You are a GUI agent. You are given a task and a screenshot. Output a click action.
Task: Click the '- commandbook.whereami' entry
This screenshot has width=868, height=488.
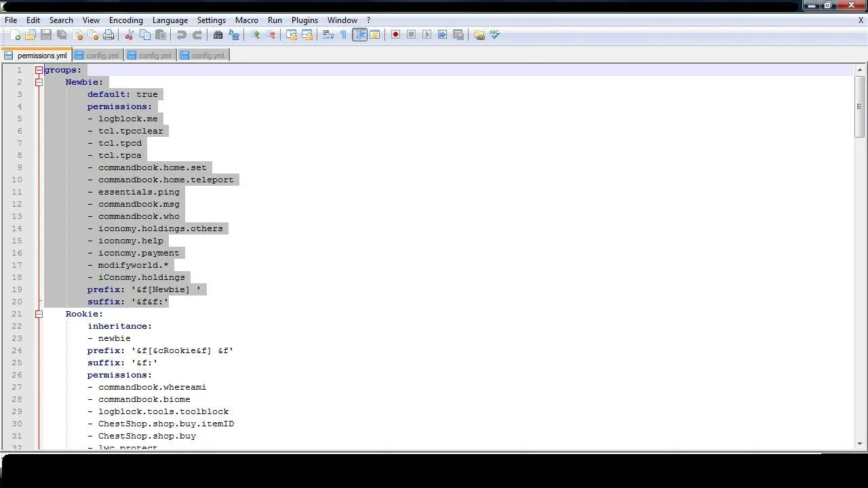[x=147, y=387]
